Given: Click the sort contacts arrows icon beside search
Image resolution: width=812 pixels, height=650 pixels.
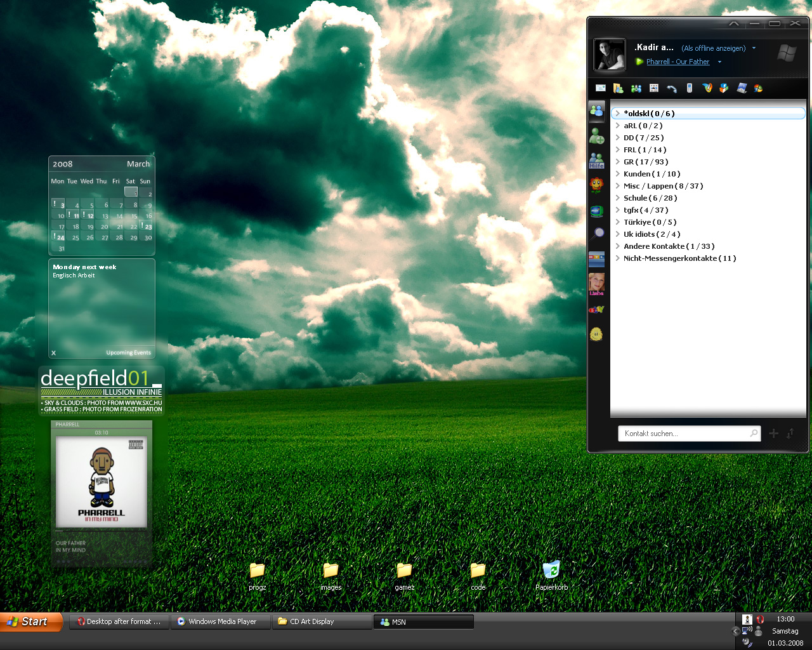Looking at the screenshot, I should (x=790, y=434).
